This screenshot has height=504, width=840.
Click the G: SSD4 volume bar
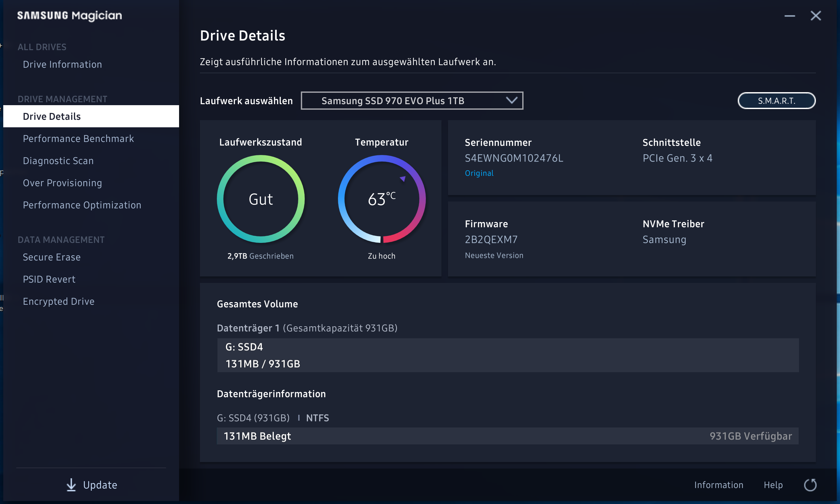(508, 355)
